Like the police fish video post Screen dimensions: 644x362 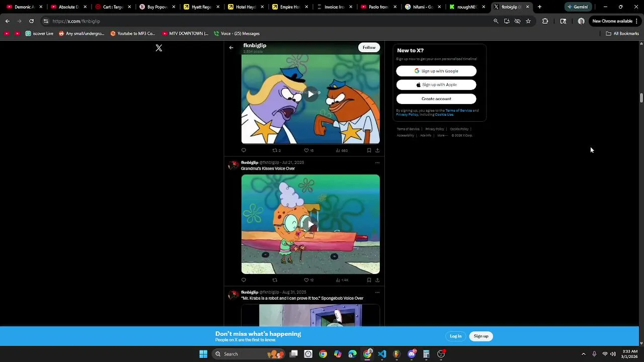308,150
